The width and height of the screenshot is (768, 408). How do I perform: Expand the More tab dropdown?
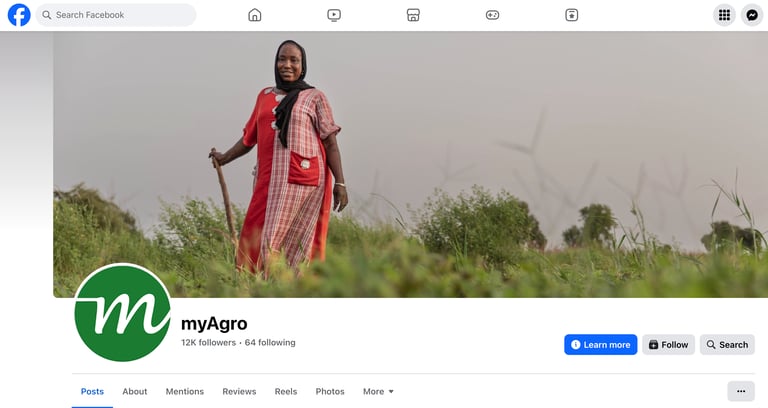(x=378, y=391)
